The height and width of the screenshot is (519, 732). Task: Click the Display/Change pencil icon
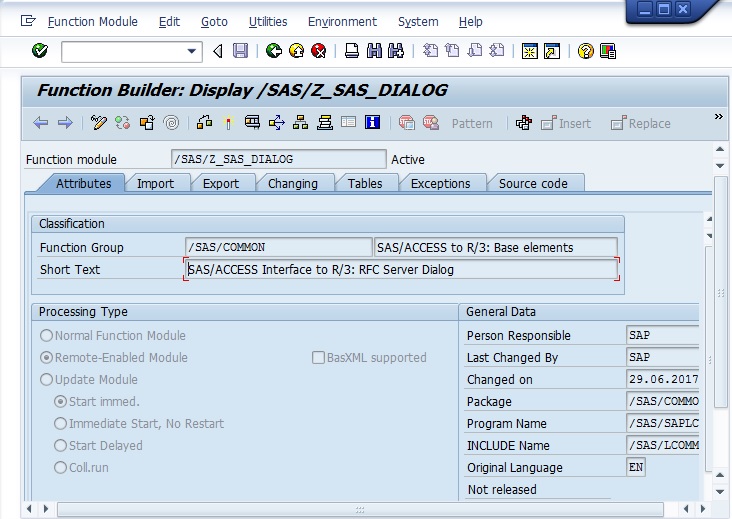pos(99,123)
